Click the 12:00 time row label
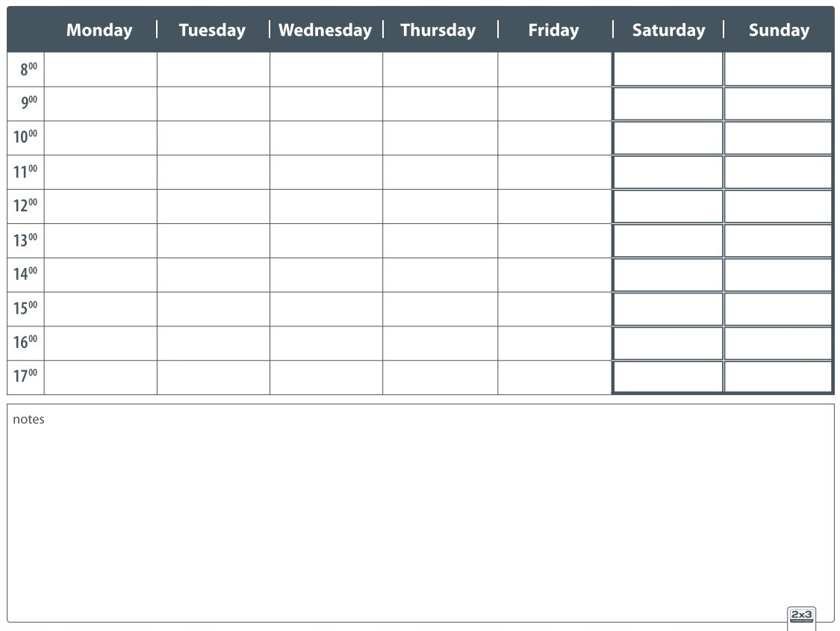The height and width of the screenshot is (631, 840). click(x=25, y=205)
